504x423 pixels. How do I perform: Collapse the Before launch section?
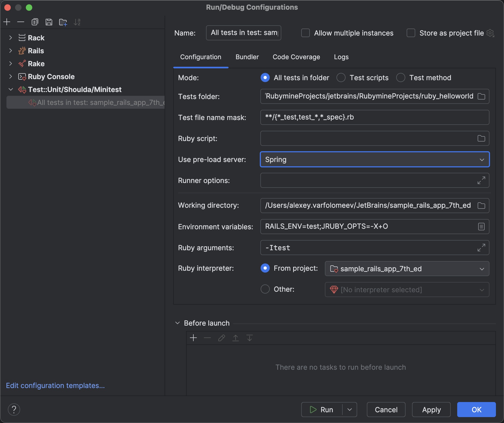coord(178,323)
